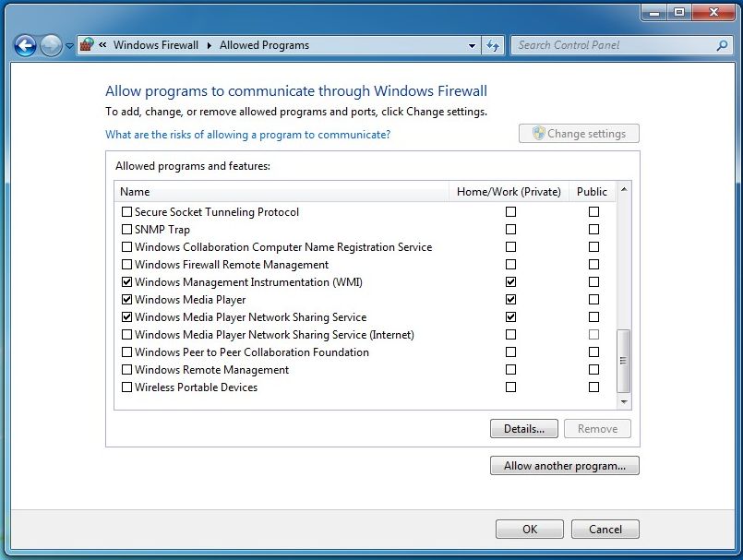Viewport: 743px width, 560px height.
Task: Minimize the Allowed Programs window
Action: click(654, 12)
